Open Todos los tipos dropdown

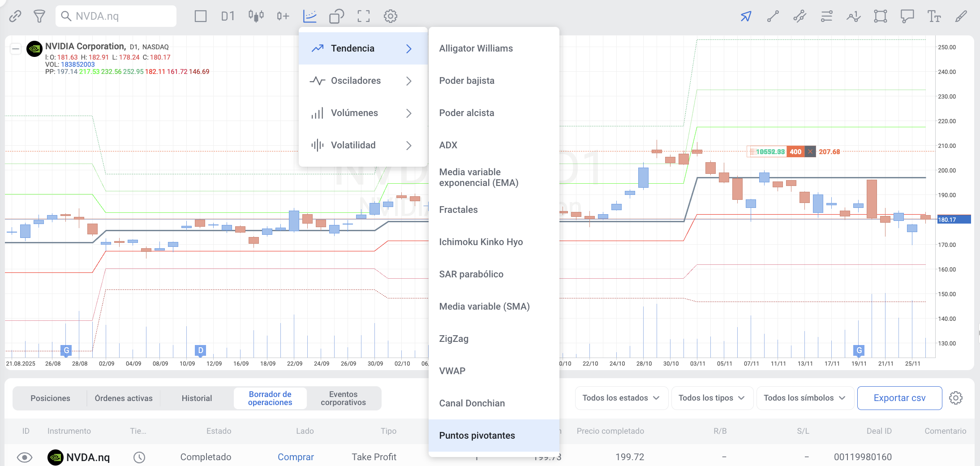coord(712,398)
